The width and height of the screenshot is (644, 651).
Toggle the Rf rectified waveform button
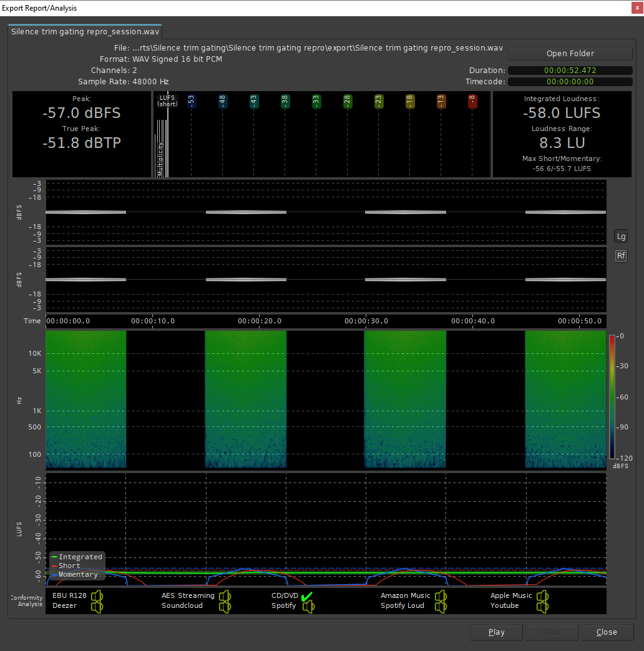[x=621, y=256]
